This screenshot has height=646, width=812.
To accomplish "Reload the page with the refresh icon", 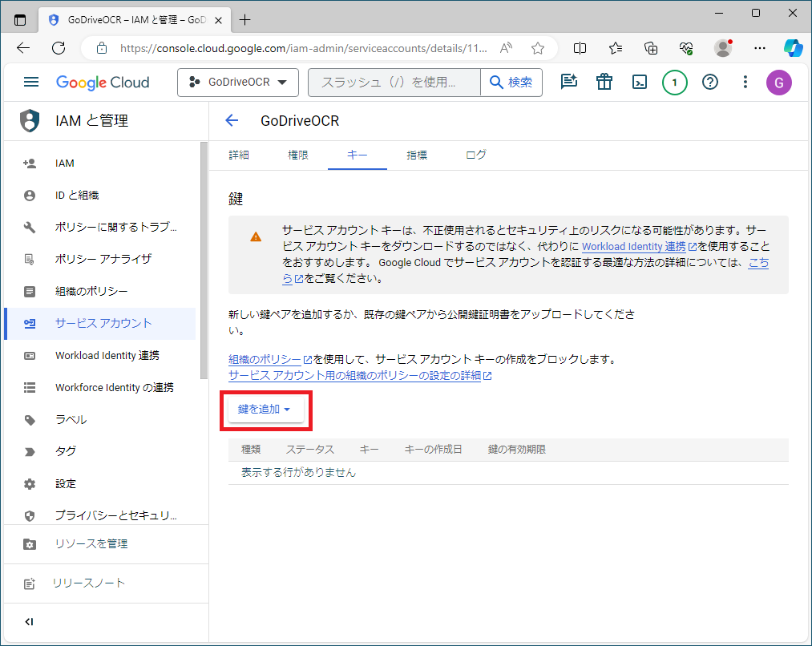I will [59, 49].
